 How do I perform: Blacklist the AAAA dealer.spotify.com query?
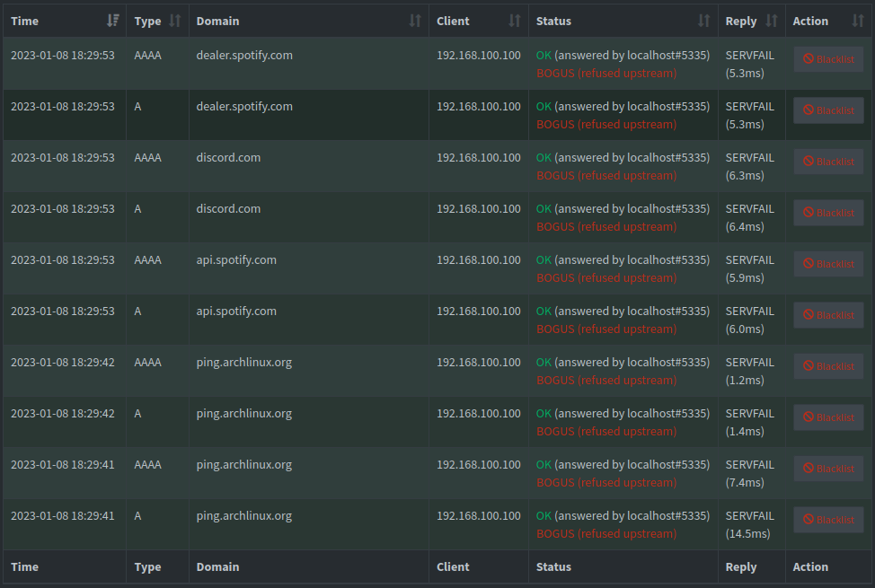pyautogui.click(x=828, y=59)
